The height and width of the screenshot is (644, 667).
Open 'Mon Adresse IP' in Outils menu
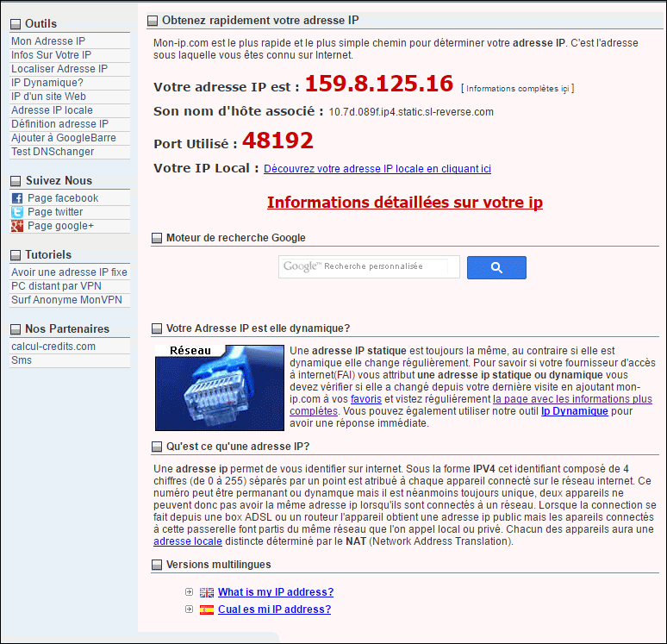tap(48, 41)
